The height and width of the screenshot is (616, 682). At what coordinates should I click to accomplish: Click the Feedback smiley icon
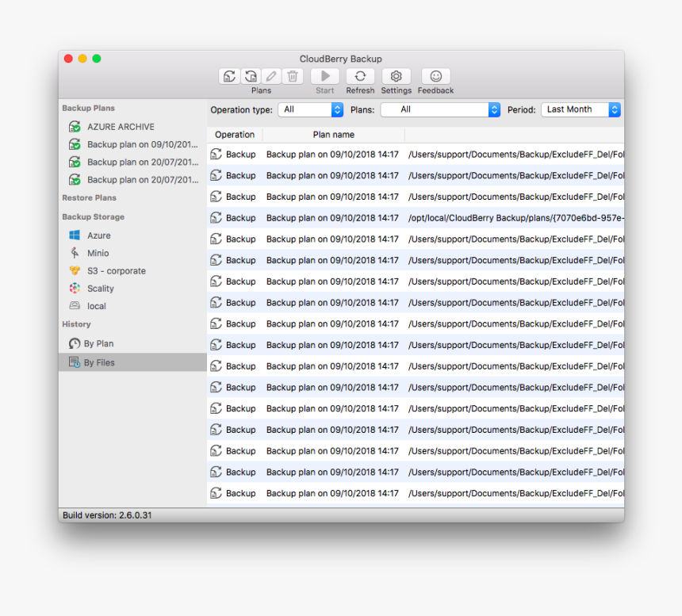pos(435,76)
